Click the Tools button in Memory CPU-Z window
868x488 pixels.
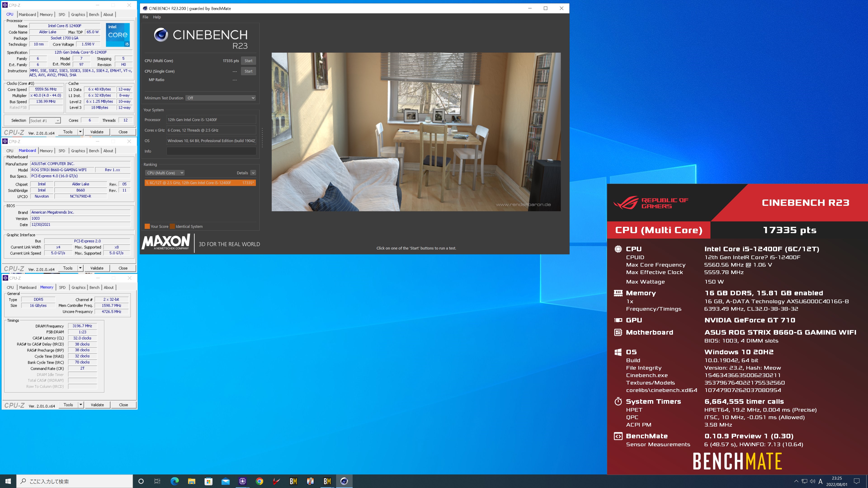68,405
